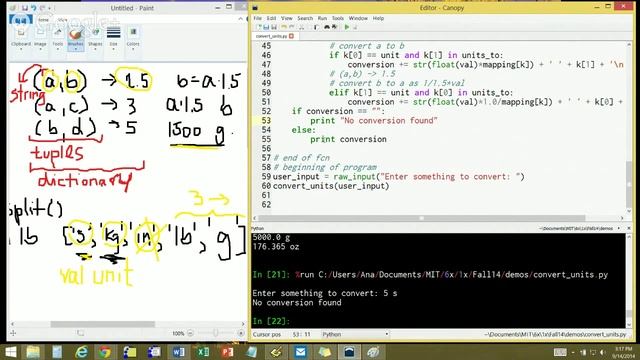Click the undo icon in Canopy toolbar
This screenshot has height=360, width=640.
click(284, 27)
